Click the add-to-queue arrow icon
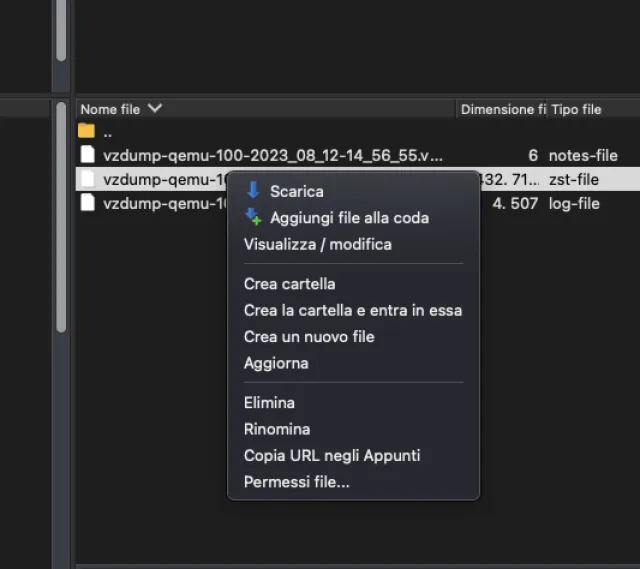Screen dimensions: 640x569 pos(253,217)
